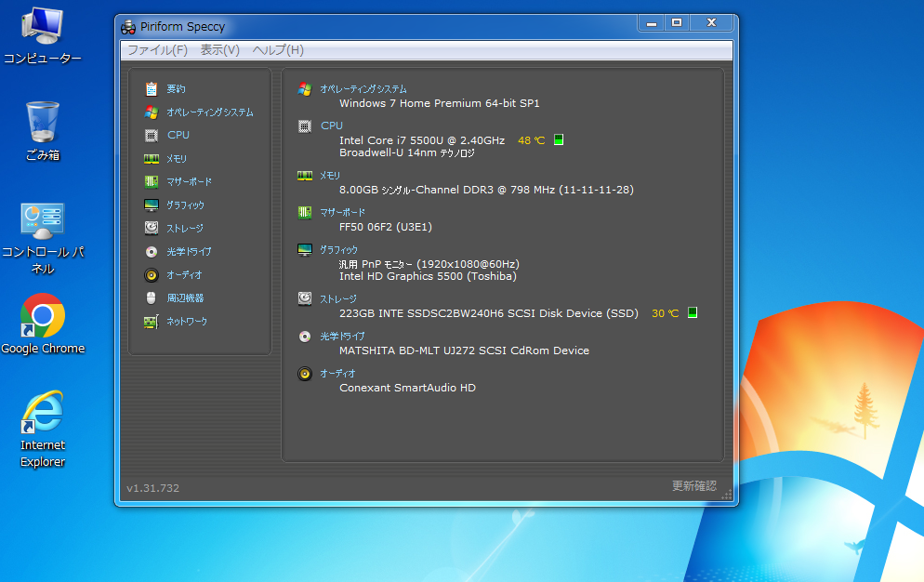Click the FF50 06F2 (U3E1) motherboard text
The width and height of the screenshot is (924, 582).
(386, 227)
